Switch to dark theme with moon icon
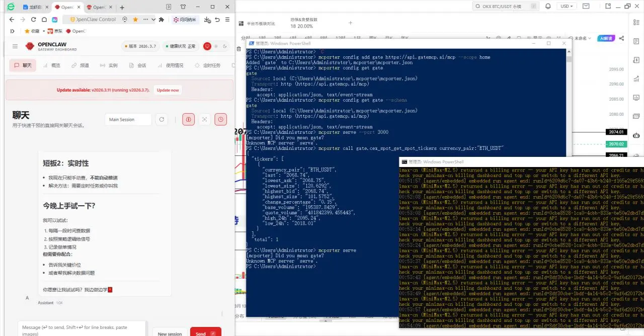This screenshot has width=644, height=336. pos(224,46)
